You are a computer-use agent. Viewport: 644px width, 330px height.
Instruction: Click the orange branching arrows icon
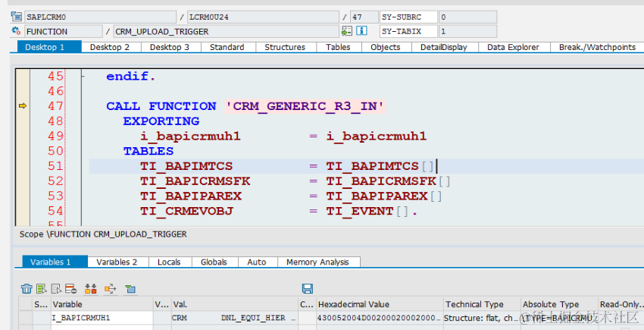pos(110,288)
